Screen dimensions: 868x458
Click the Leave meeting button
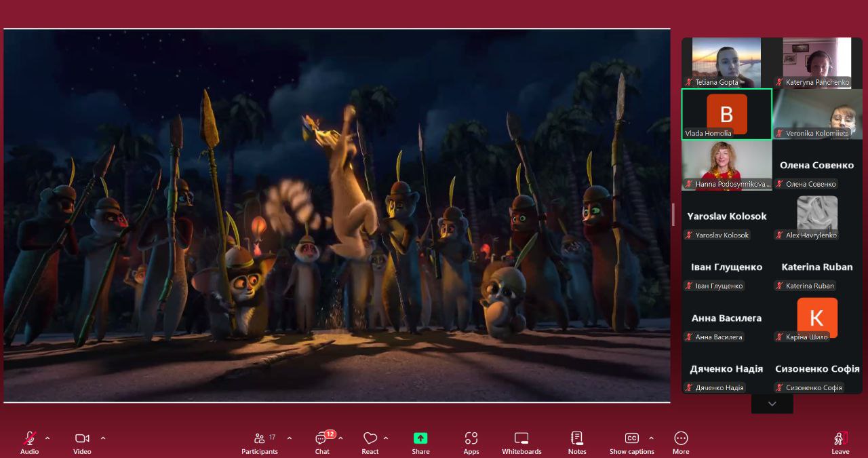pos(840,442)
